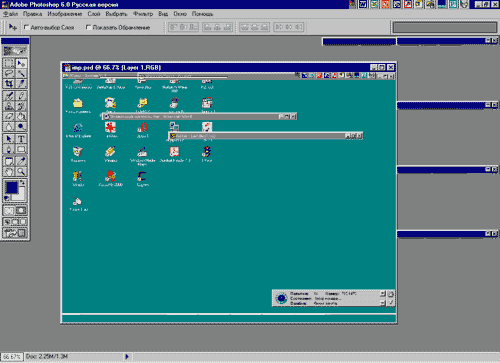Click the foreground color swatch
Screen dimensions: 500x363
click(12, 187)
